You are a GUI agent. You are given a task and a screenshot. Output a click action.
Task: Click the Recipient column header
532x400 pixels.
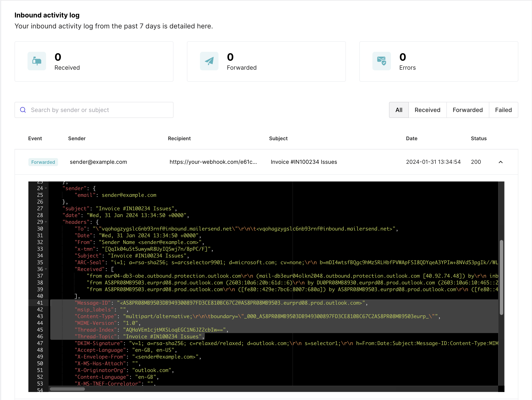[179, 139]
